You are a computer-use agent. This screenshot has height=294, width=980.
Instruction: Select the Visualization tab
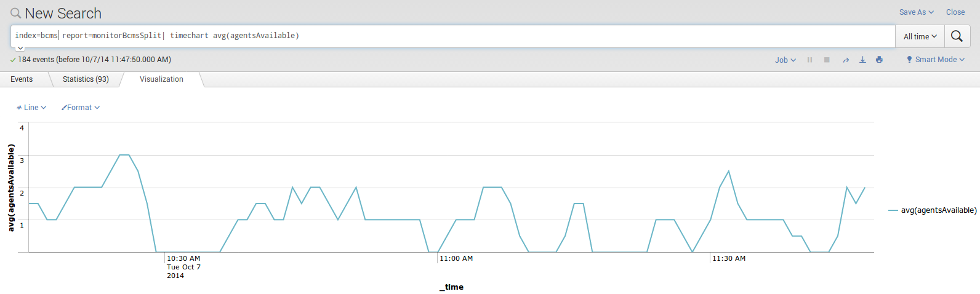coord(161,79)
